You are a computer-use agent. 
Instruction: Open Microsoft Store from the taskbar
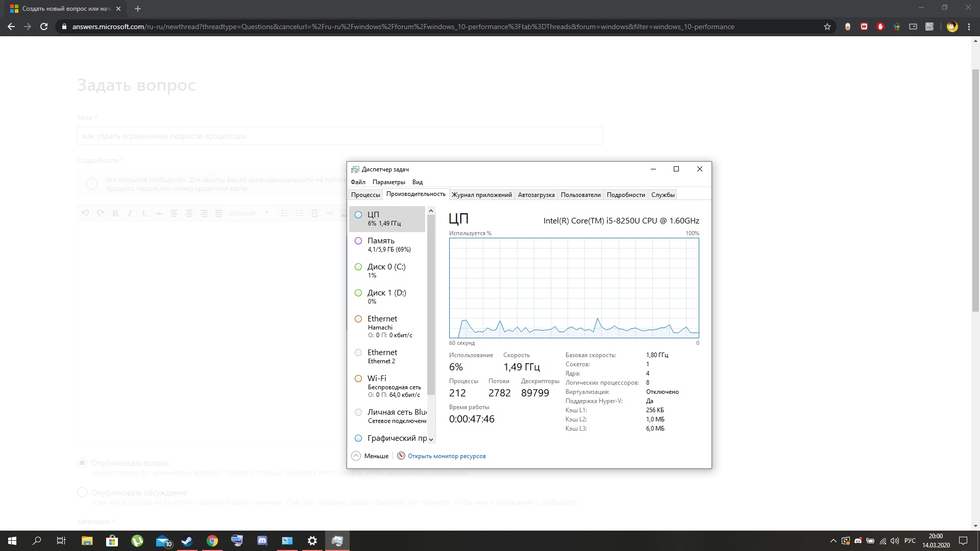(112, 541)
